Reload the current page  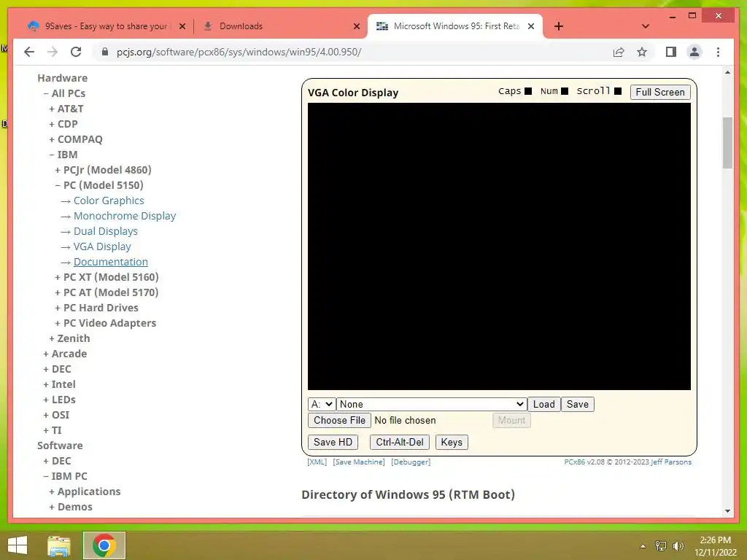pos(76,52)
